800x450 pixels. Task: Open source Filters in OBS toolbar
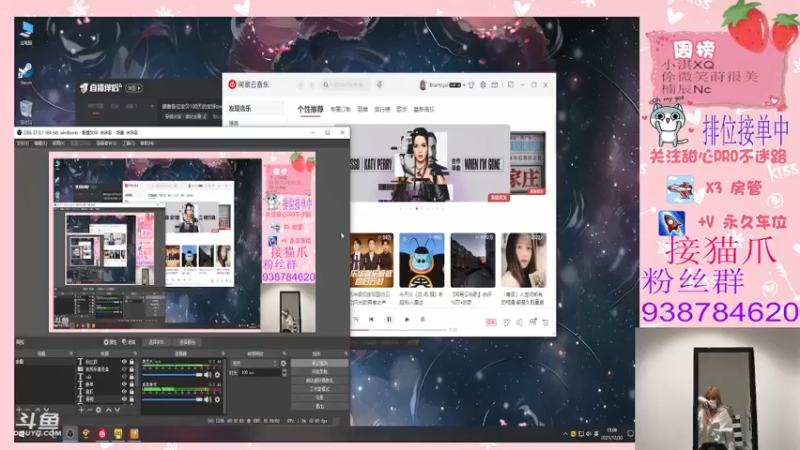(129, 342)
